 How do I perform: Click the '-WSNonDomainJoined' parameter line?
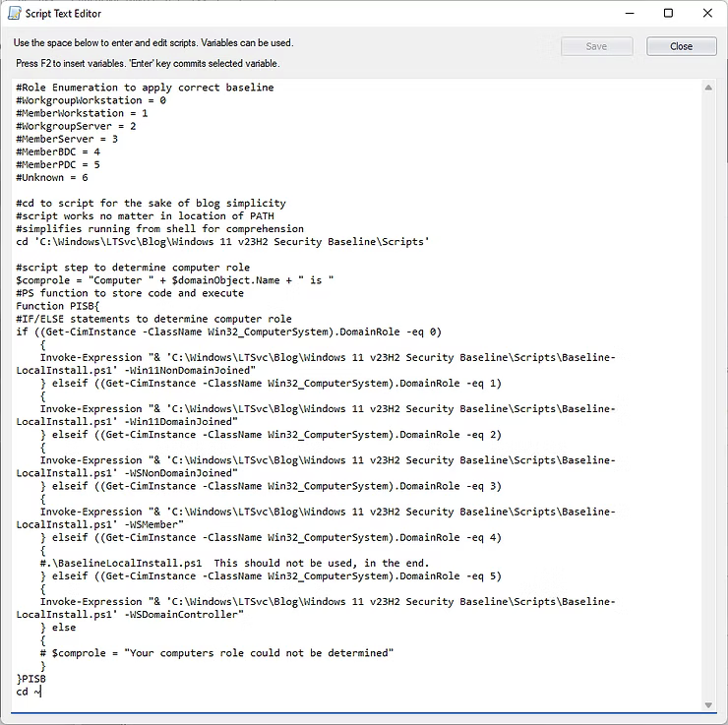tap(127, 473)
